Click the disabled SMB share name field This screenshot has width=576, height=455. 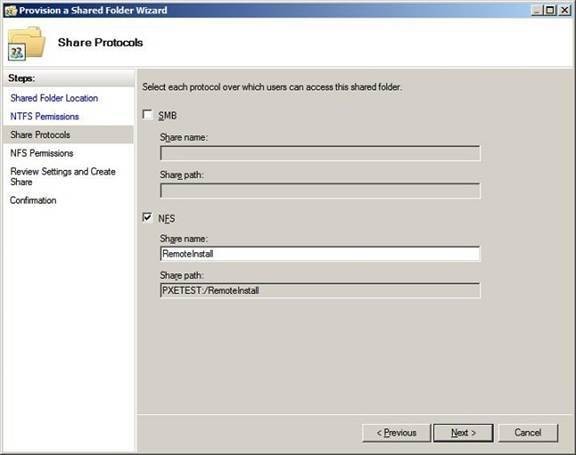pyautogui.click(x=320, y=153)
